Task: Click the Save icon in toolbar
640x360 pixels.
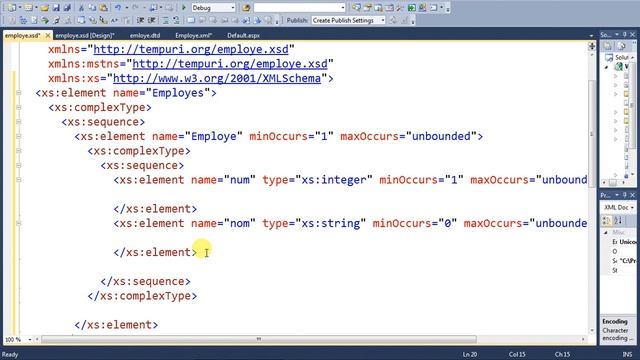Action: pos(56,8)
